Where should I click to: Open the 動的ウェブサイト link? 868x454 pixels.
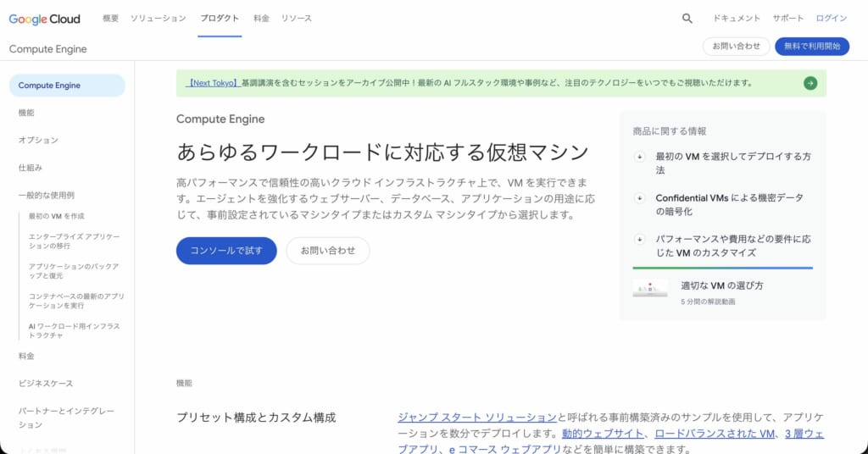pyautogui.click(x=603, y=434)
